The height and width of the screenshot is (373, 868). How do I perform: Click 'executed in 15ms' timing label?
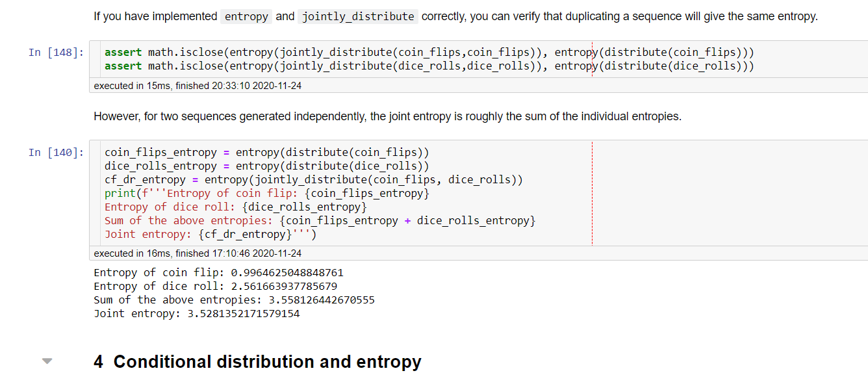coord(198,86)
